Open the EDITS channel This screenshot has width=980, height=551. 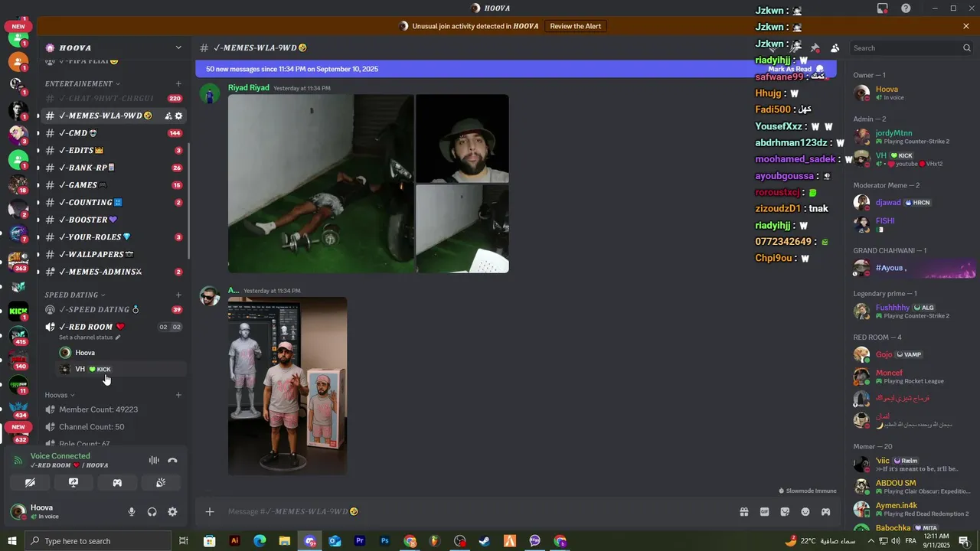coord(114,151)
